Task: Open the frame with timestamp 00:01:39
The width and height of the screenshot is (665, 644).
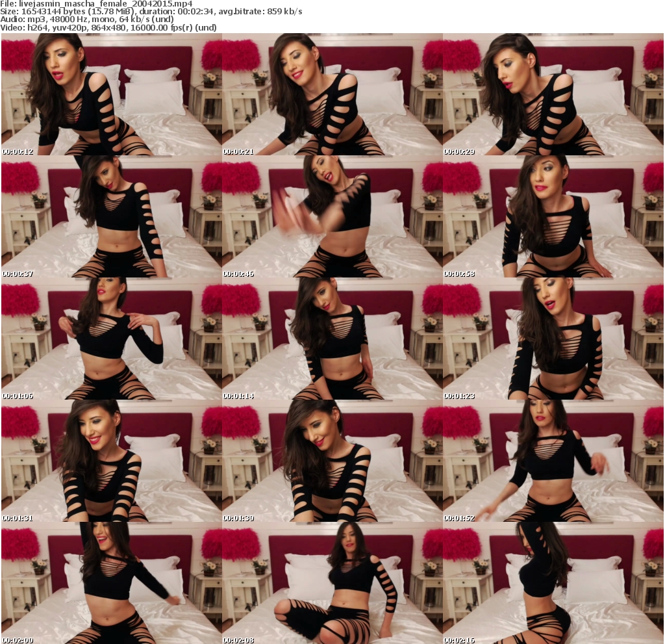Action: coord(332,461)
